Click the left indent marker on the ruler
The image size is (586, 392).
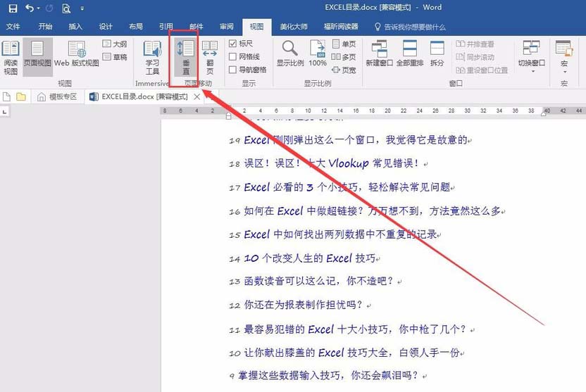click(229, 116)
